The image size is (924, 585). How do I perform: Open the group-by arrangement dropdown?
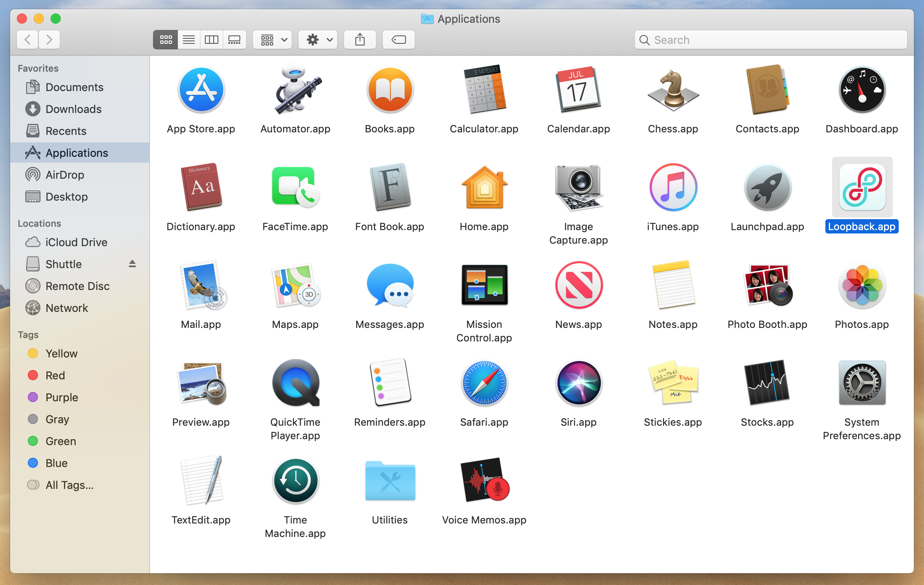[273, 40]
